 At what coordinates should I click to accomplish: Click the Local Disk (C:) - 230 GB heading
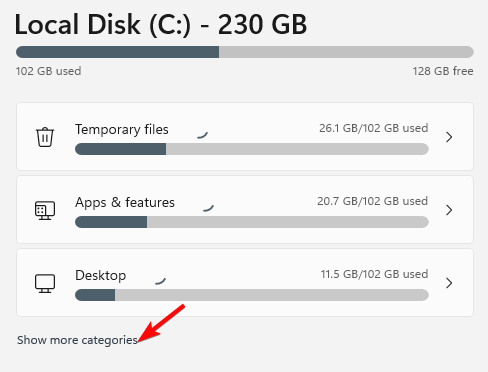click(161, 25)
